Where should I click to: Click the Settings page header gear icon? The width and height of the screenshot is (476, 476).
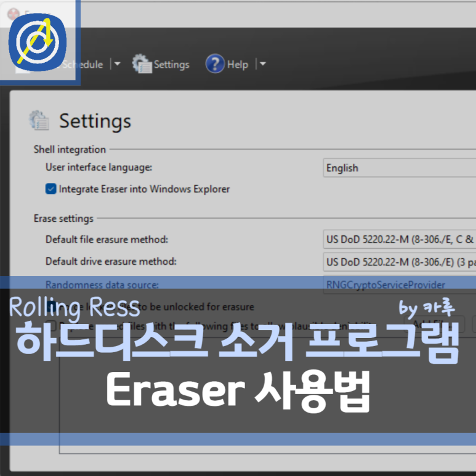pyautogui.click(x=39, y=121)
